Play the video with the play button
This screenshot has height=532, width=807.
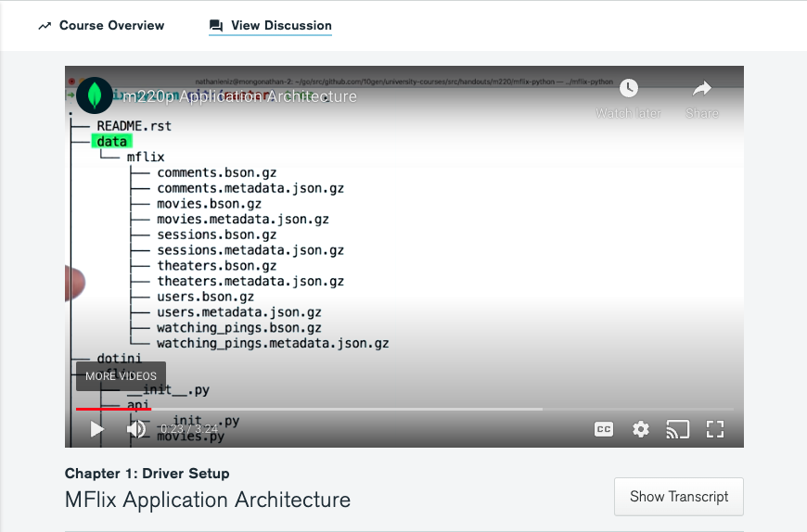96,429
